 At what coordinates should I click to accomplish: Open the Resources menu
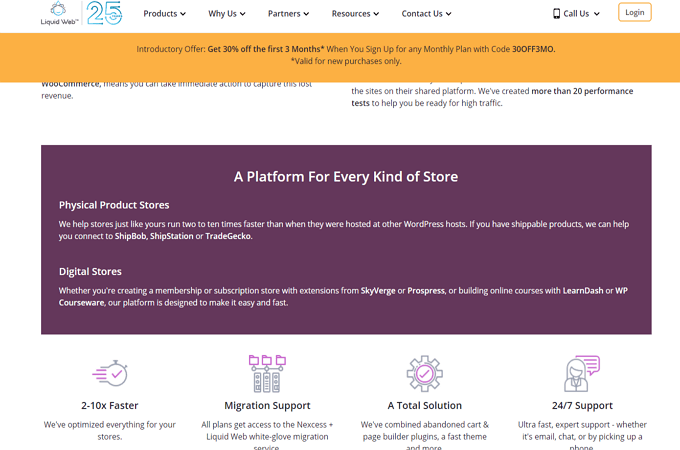point(355,14)
